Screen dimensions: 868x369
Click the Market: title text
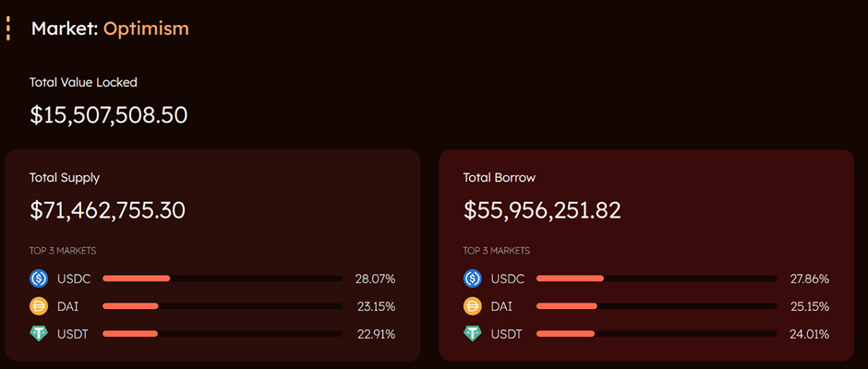[x=66, y=29]
